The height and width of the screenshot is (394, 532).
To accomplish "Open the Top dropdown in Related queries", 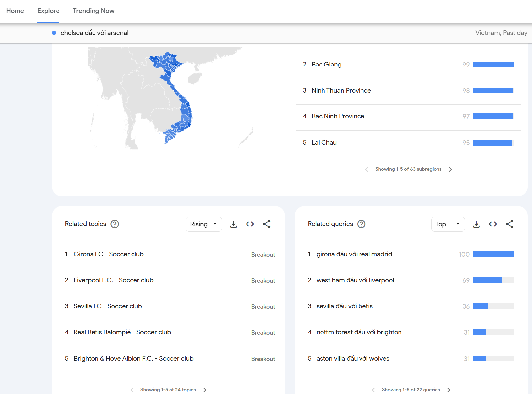I will [447, 224].
